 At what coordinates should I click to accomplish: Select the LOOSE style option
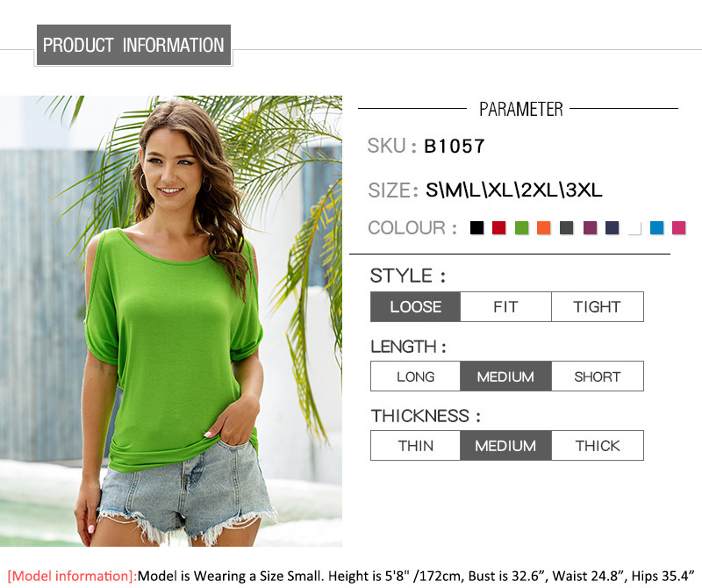pyautogui.click(x=415, y=307)
